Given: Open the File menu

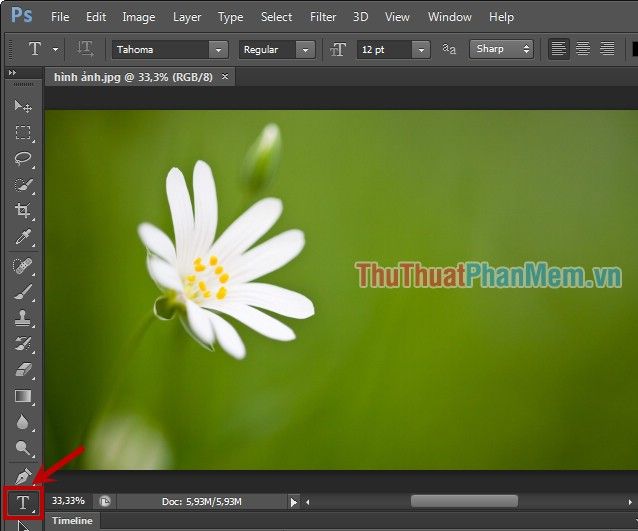Looking at the screenshot, I should (x=60, y=17).
